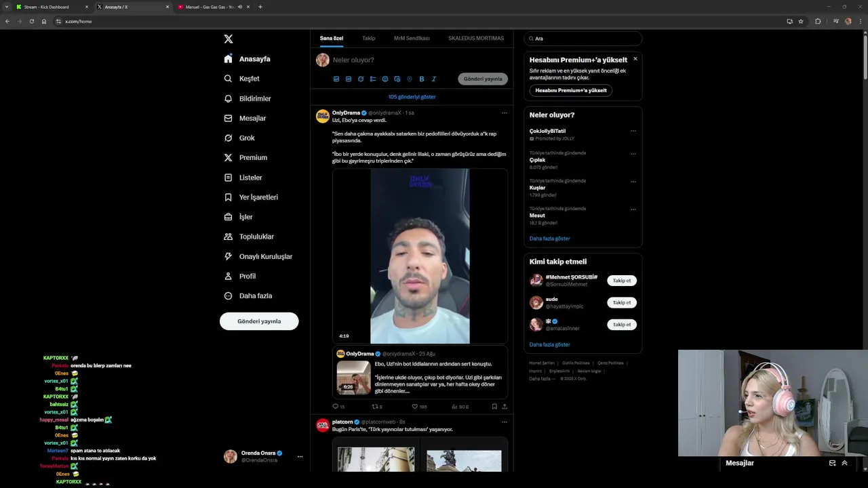The height and width of the screenshot is (488, 868).
Task: Share the OnlyDrama post
Action: 505,407
